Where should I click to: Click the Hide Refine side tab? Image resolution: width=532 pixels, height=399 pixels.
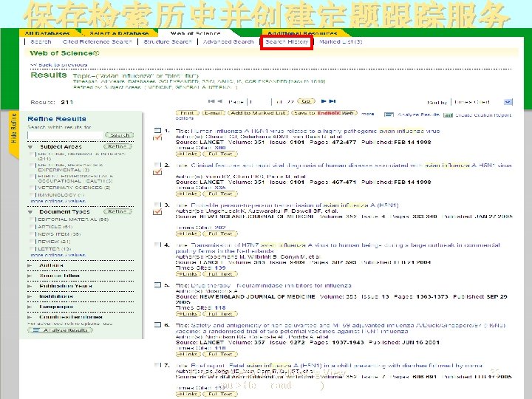pyautogui.click(x=13, y=134)
